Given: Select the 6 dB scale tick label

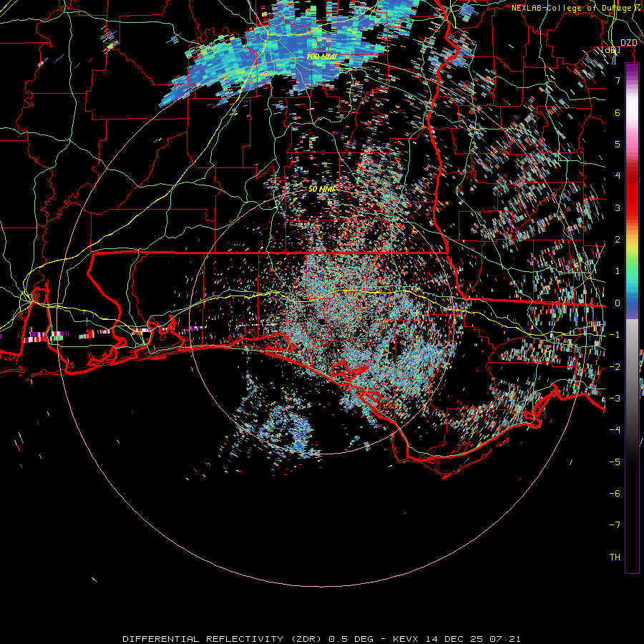Looking at the screenshot, I should tap(618, 112).
